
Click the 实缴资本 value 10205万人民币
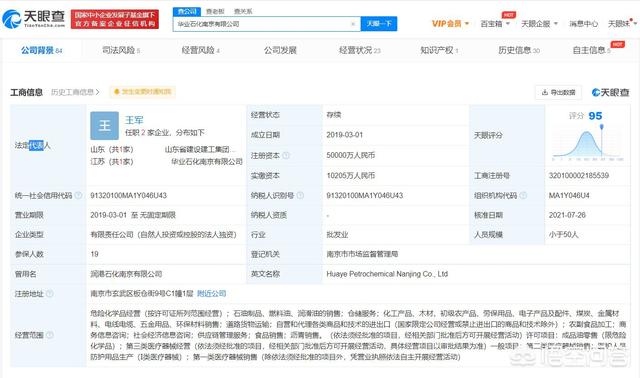351,176
